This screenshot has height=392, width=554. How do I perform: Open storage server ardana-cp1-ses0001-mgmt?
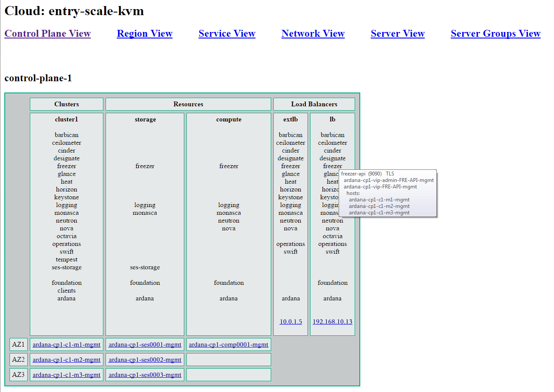click(x=145, y=344)
